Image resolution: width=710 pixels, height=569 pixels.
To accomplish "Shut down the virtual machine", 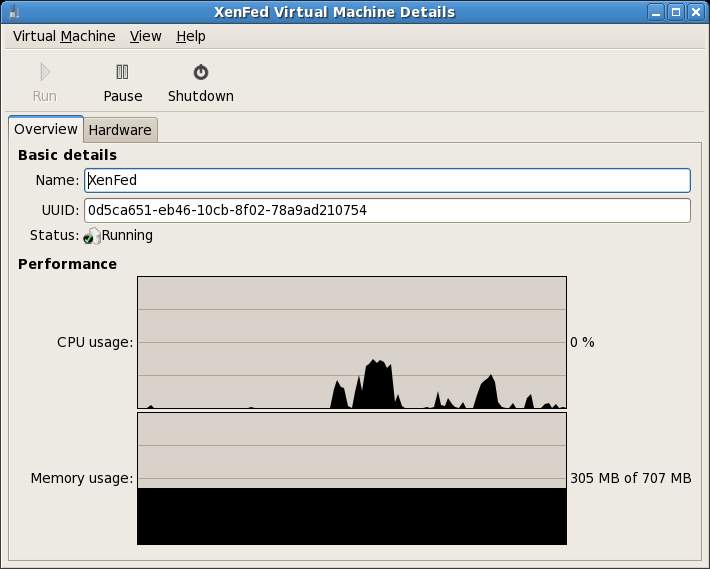I will [x=200, y=82].
